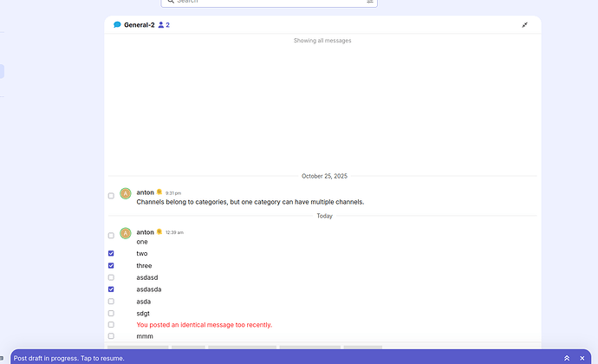Tick the checkbox for 'asda'
Image resolution: width=598 pixels, height=364 pixels.
(111, 302)
